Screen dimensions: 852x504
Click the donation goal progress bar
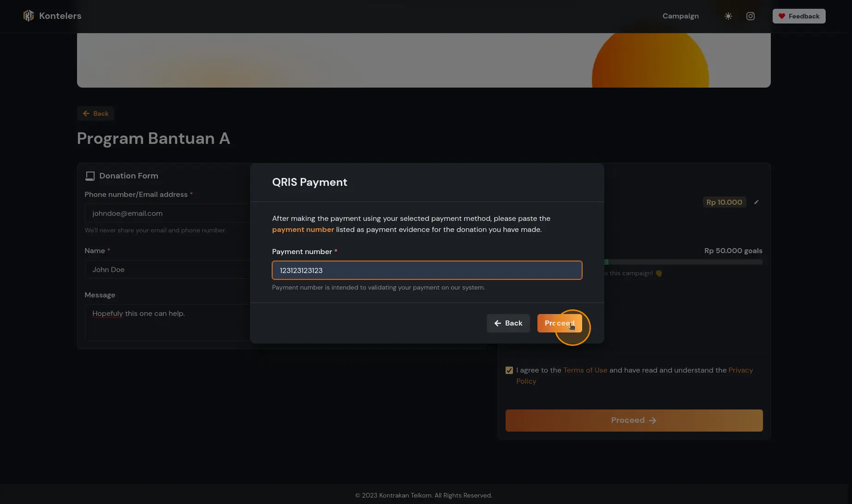coord(683,262)
